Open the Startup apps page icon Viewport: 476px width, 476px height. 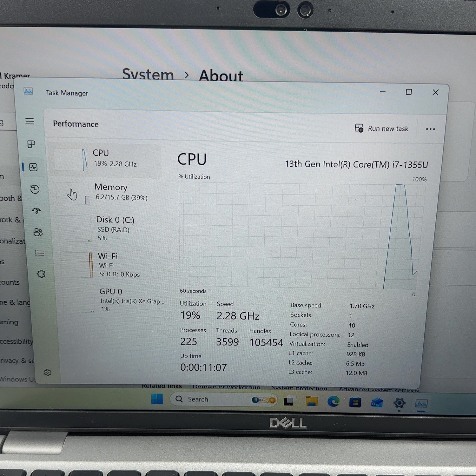[36, 210]
